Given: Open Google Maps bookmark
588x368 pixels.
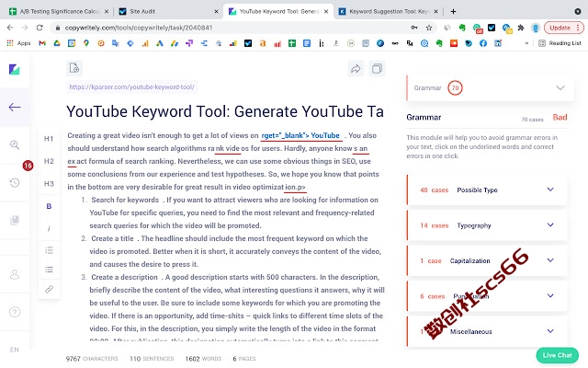Looking at the screenshot, I should 86,43.
